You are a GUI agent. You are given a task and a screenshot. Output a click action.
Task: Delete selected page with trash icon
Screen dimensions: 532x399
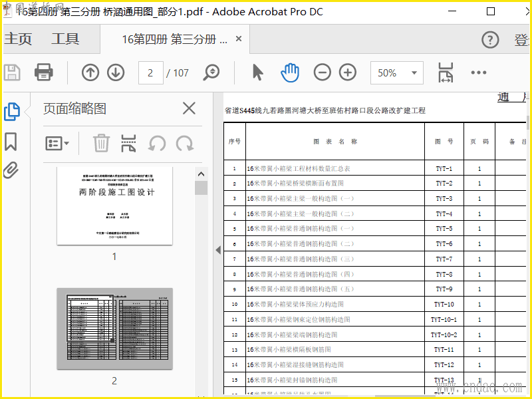point(101,143)
